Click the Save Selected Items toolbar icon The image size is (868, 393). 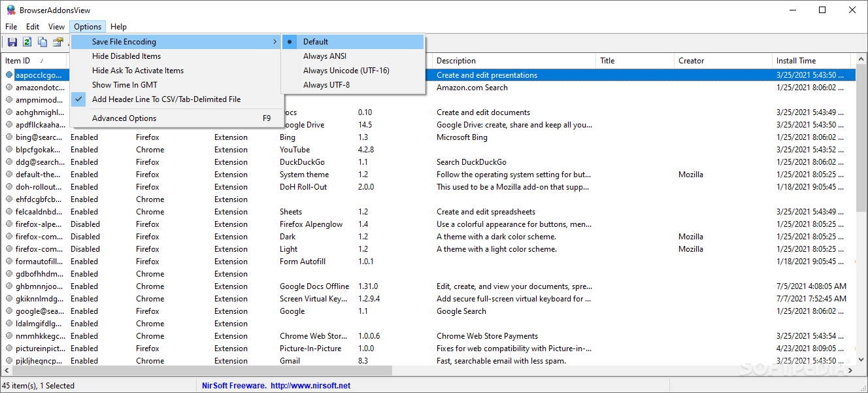pyautogui.click(x=12, y=42)
